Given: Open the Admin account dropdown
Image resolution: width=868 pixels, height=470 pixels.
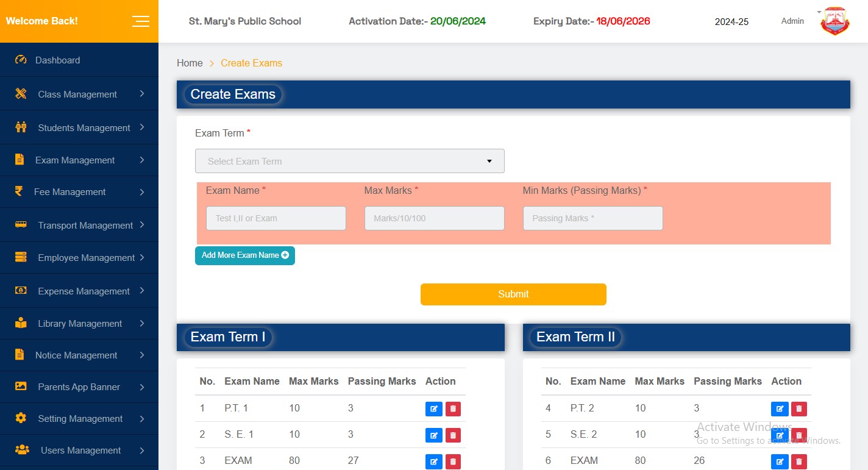Looking at the screenshot, I should tap(792, 21).
